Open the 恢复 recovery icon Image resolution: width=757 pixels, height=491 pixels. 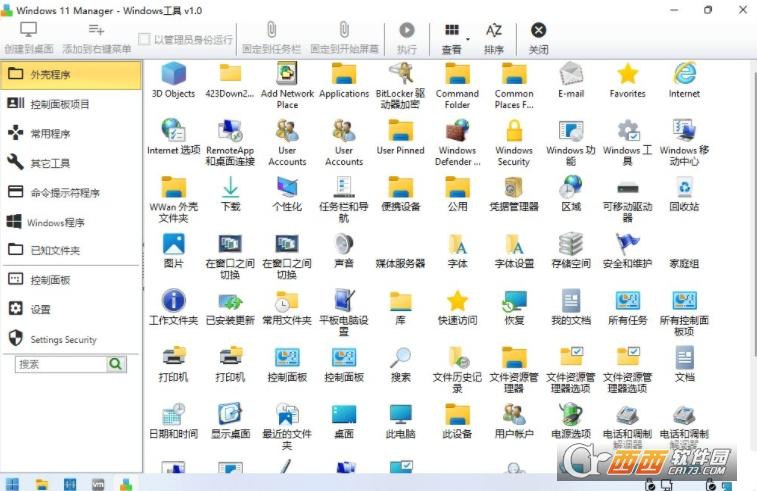tap(514, 307)
